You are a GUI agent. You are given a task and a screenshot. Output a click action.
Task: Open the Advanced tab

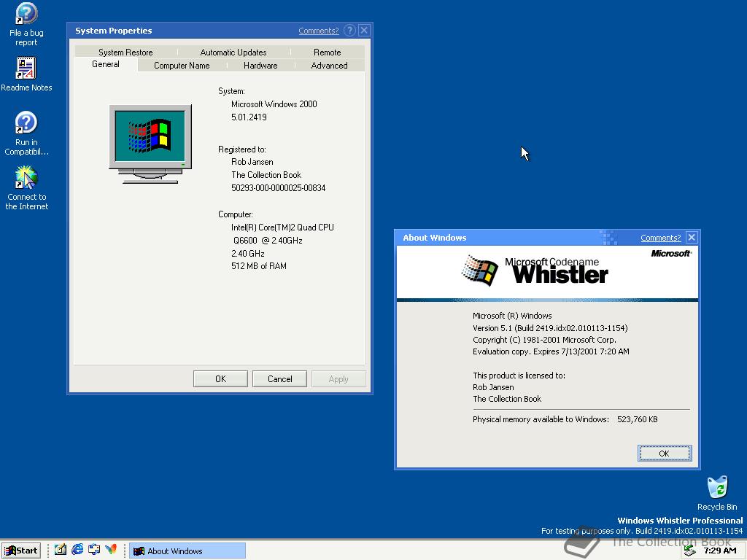(x=329, y=66)
